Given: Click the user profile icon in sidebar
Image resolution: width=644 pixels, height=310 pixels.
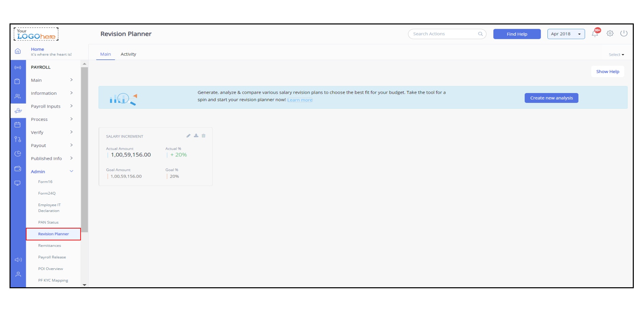Looking at the screenshot, I should pyautogui.click(x=18, y=274).
